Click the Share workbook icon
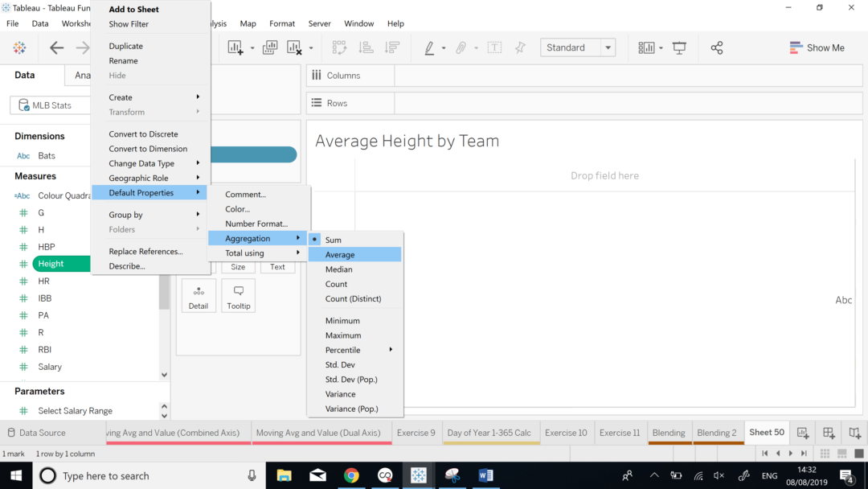 pos(718,47)
